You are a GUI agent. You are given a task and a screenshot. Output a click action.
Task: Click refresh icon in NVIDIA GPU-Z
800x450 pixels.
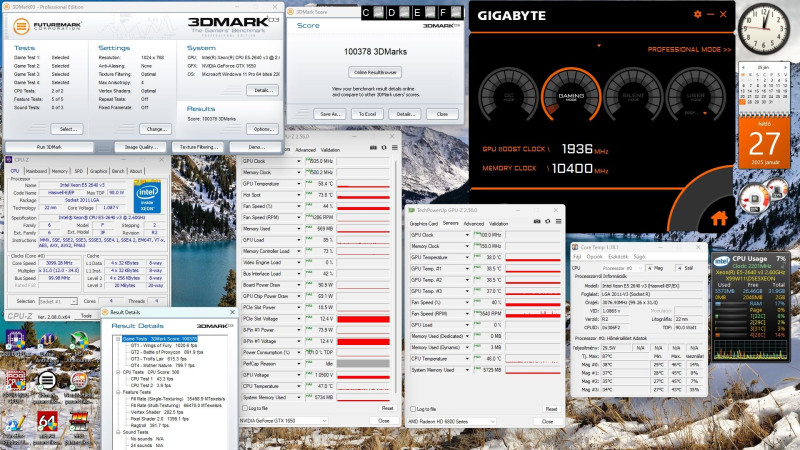tap(384, 147)
